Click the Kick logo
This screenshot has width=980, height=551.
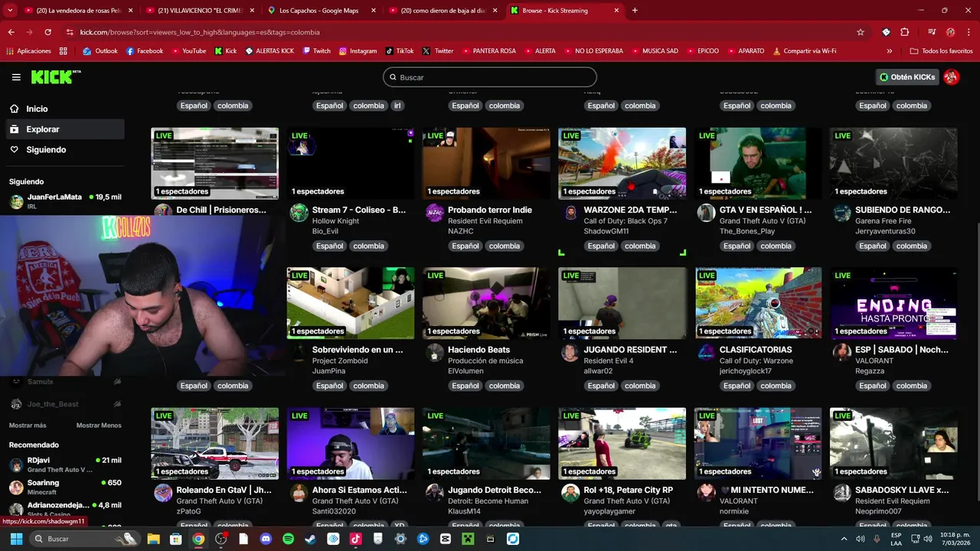click(x=55, y=77)
